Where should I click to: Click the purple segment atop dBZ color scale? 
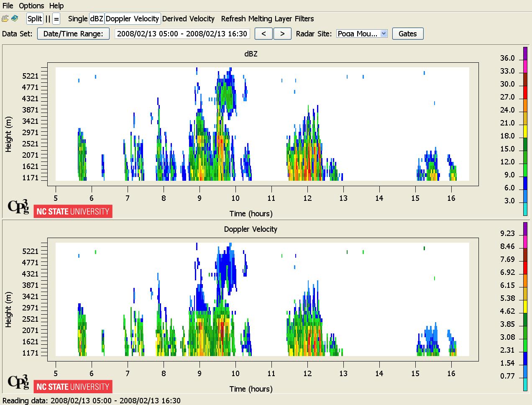click(525, 54)
